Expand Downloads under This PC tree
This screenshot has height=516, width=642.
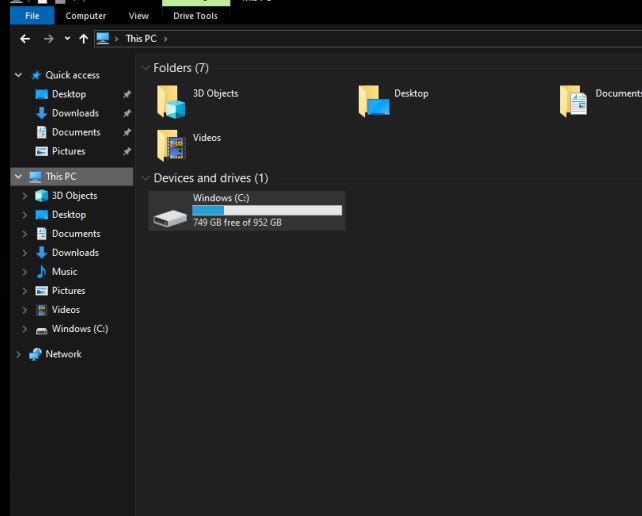pos(25,253)
